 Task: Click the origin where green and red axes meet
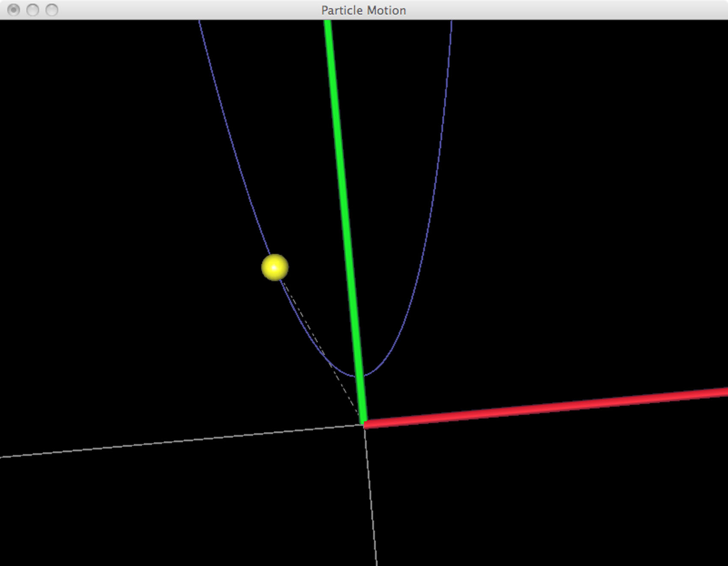pyautogui.click(x=364, y=424)
